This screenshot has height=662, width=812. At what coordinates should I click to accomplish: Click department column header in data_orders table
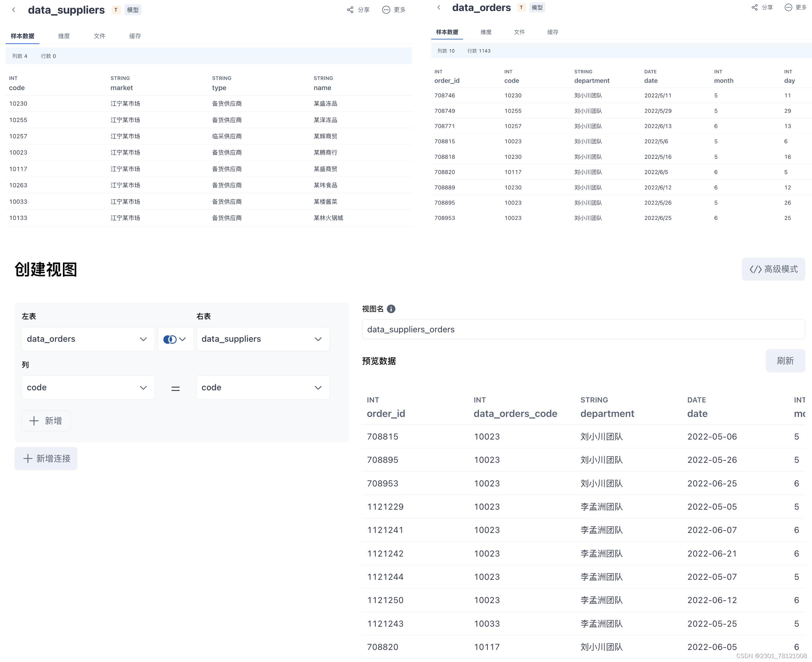coord(592,81)
